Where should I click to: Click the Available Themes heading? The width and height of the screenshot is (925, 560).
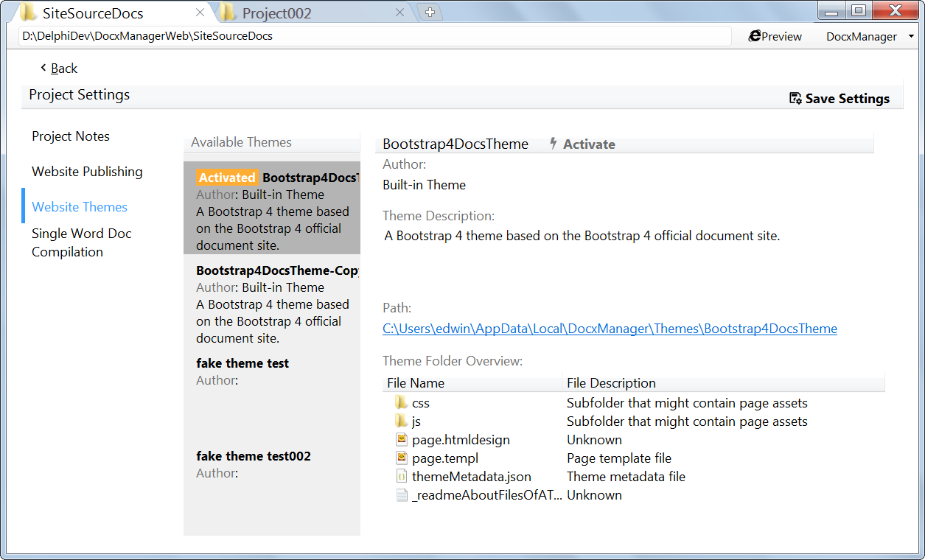(241, 142)
